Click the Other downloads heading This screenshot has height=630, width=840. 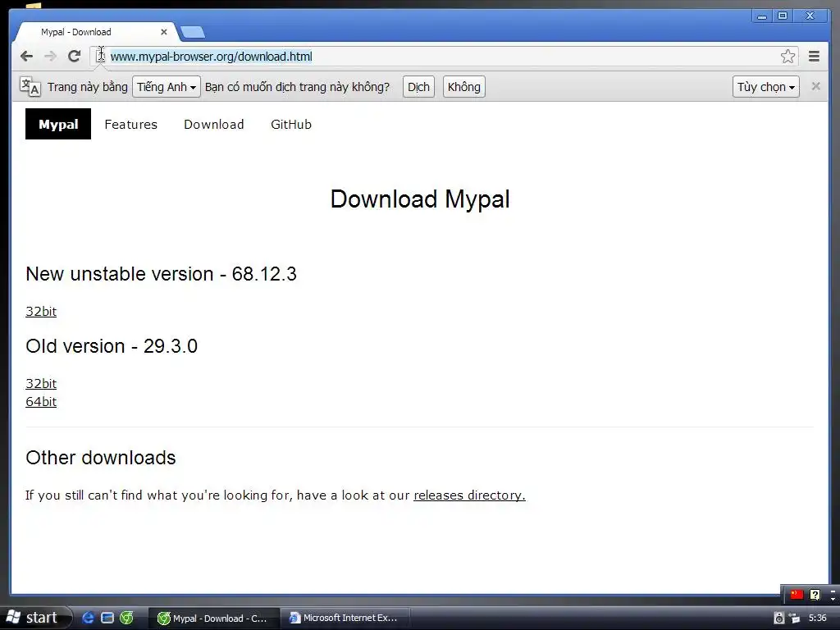click(x=101, y=458)
